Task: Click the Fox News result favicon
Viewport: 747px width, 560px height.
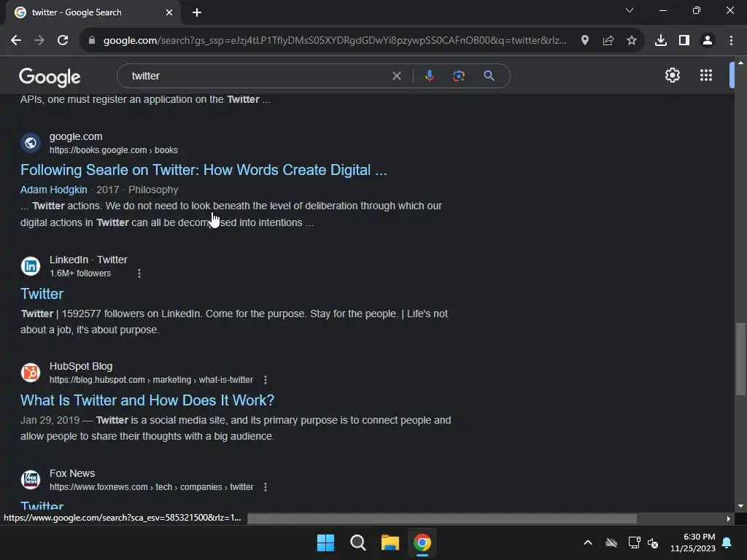Action: pos(31,480)
